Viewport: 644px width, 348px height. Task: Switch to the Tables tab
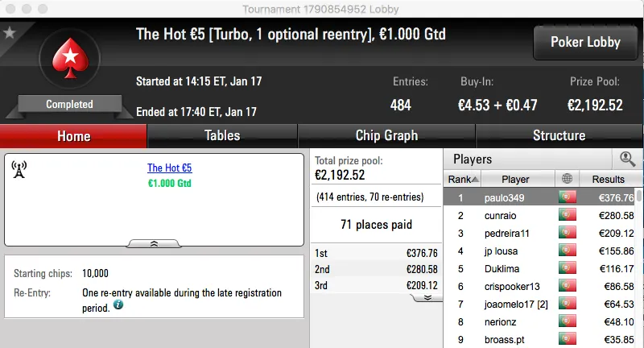222,135
